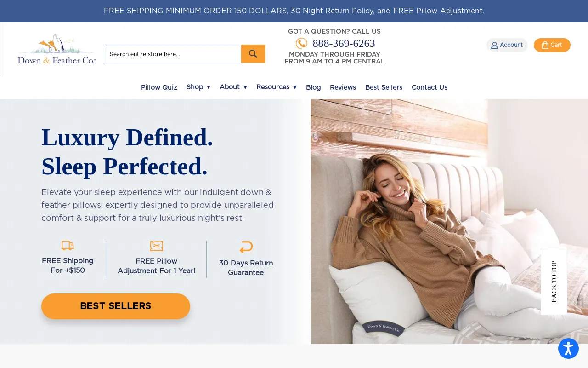588x368 pixels.
Task: Click the 30 days return arrow icon
Action: click(246, 247)
